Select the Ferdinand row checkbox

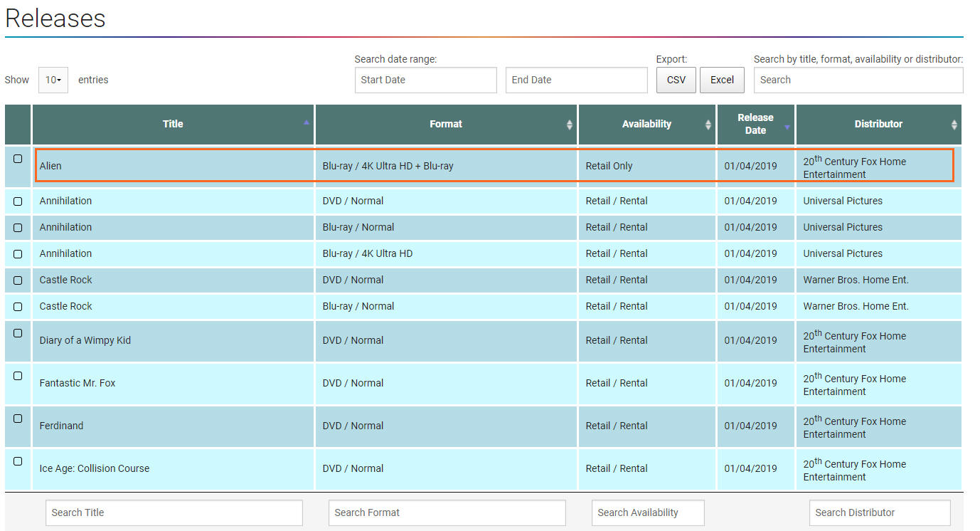(18, 419)
